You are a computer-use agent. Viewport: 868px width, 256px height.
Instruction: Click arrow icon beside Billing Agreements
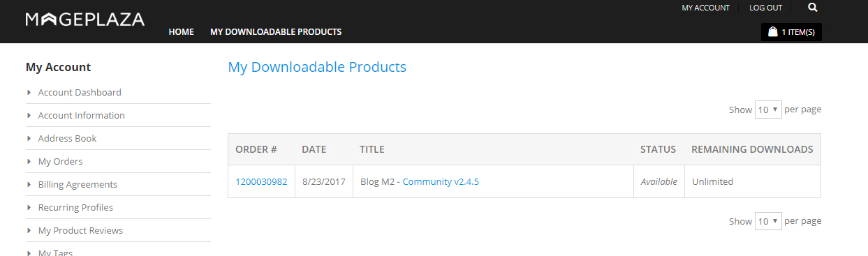[x=29, y=184]
